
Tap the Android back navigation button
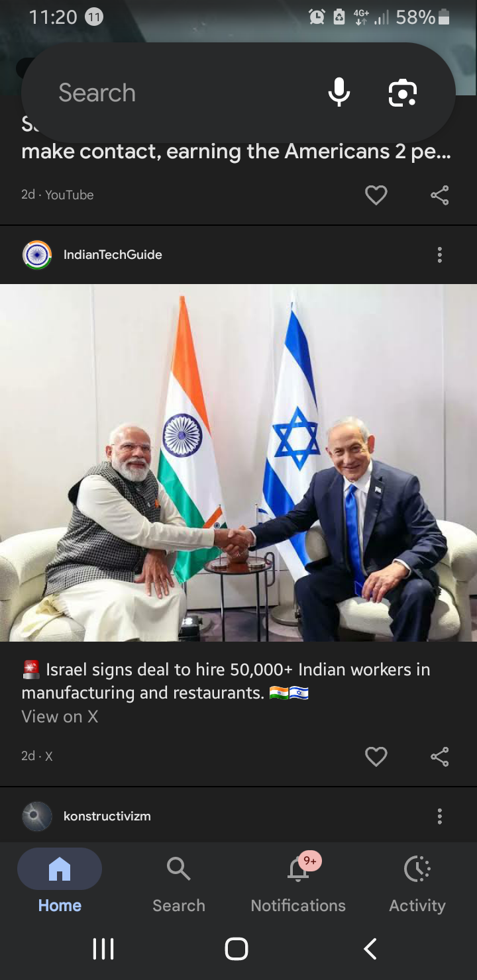tap(370, 949)
